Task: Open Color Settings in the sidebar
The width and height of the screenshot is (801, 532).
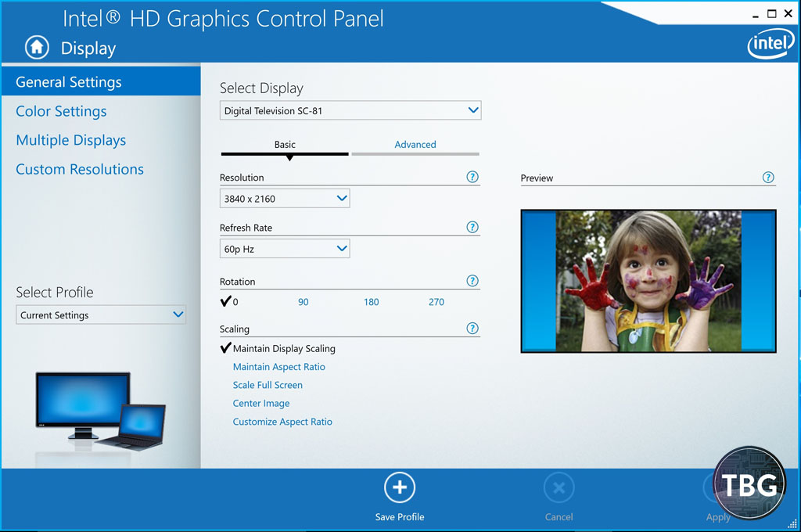Action: coord(61,111)
